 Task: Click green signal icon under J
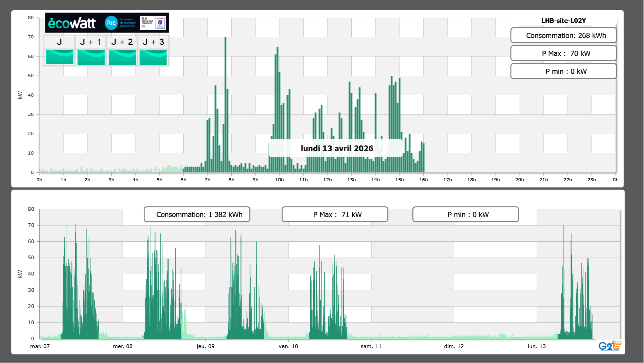pyautogui.click(x=60, y=57)
